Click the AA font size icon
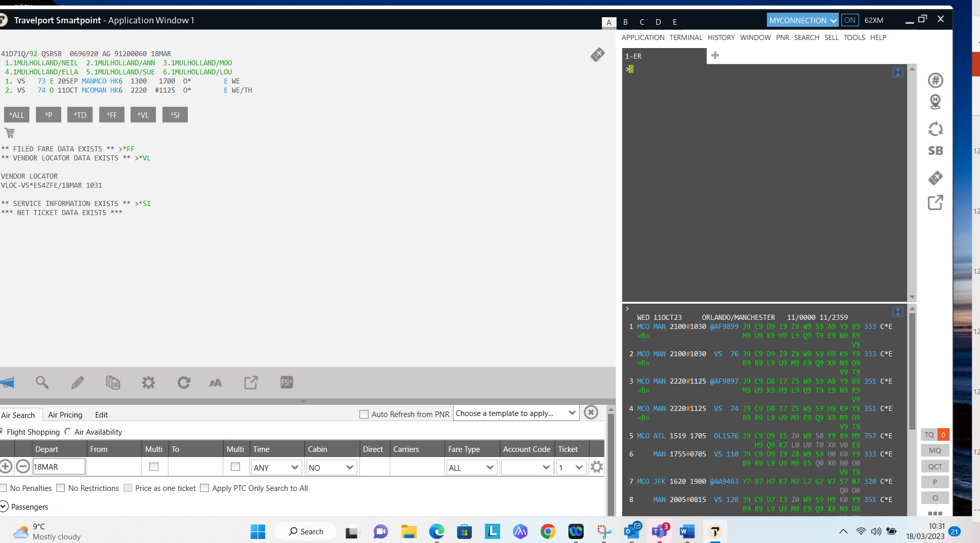 coord(216,383)
